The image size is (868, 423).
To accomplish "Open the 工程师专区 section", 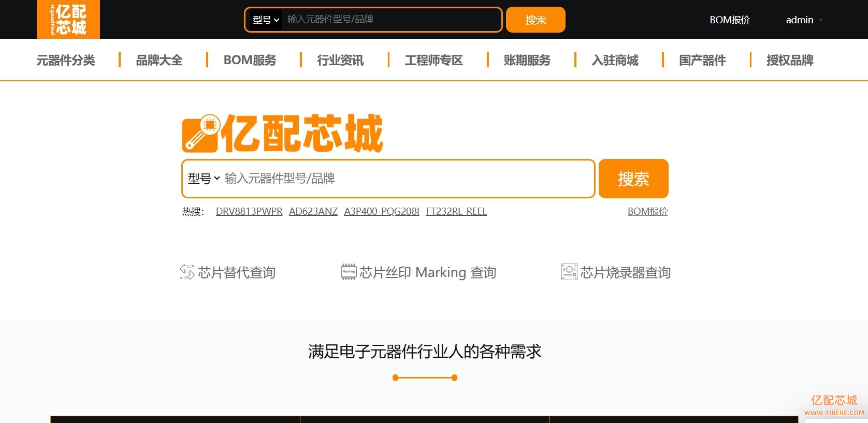I will click(433, 61).
